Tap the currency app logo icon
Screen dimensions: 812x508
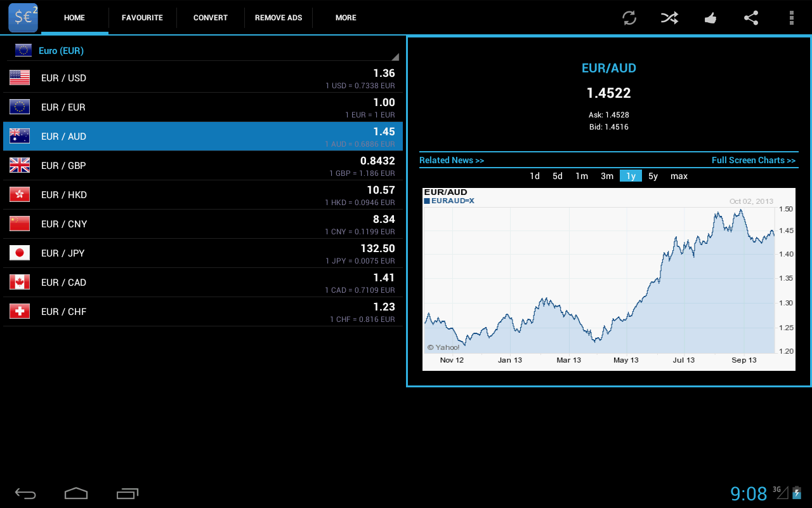click(x=23, y=18)
